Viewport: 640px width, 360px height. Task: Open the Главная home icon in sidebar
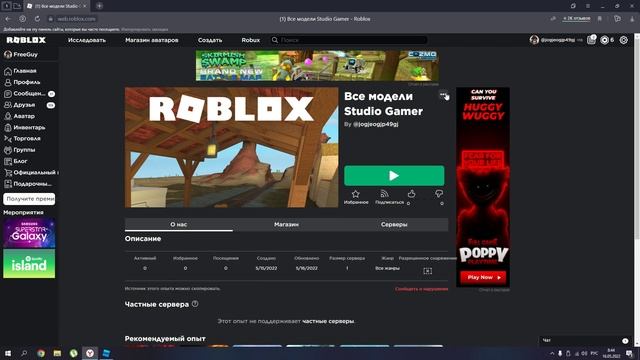(8, 71)
